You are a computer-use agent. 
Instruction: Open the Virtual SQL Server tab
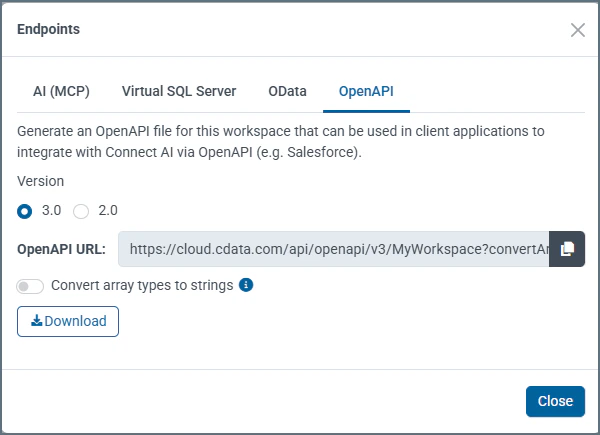point(179,91)
